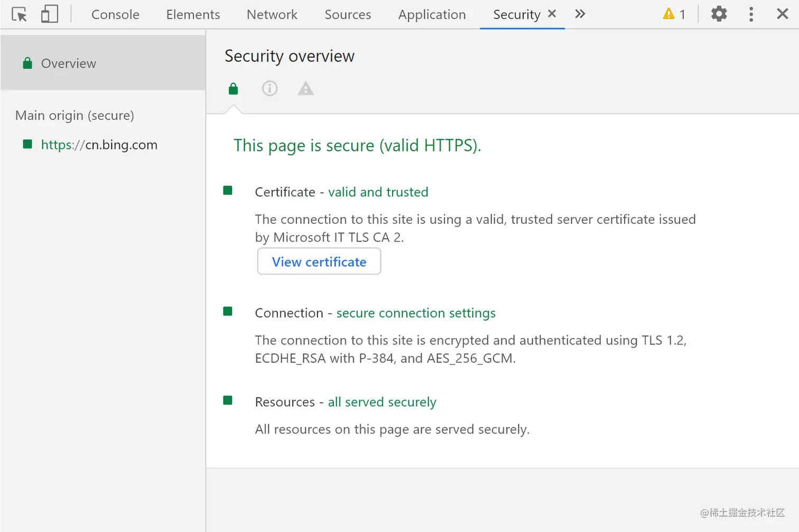
Task: Open the three-dot customize menu
Action: pos(751,14)
